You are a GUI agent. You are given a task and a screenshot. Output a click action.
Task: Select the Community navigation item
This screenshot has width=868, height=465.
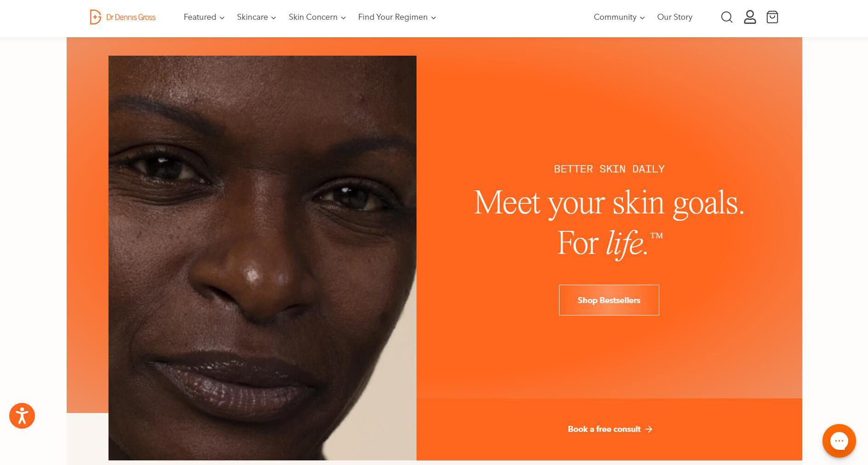(615, 17)
